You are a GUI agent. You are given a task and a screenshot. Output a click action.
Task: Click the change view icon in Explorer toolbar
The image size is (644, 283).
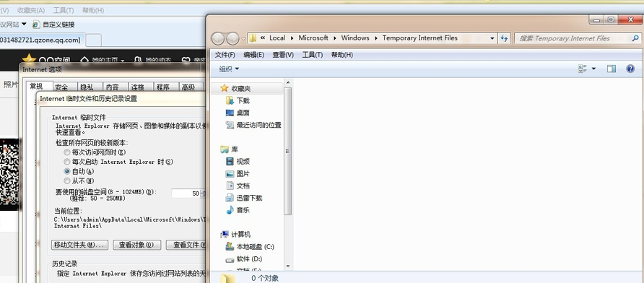coord(583,69)
